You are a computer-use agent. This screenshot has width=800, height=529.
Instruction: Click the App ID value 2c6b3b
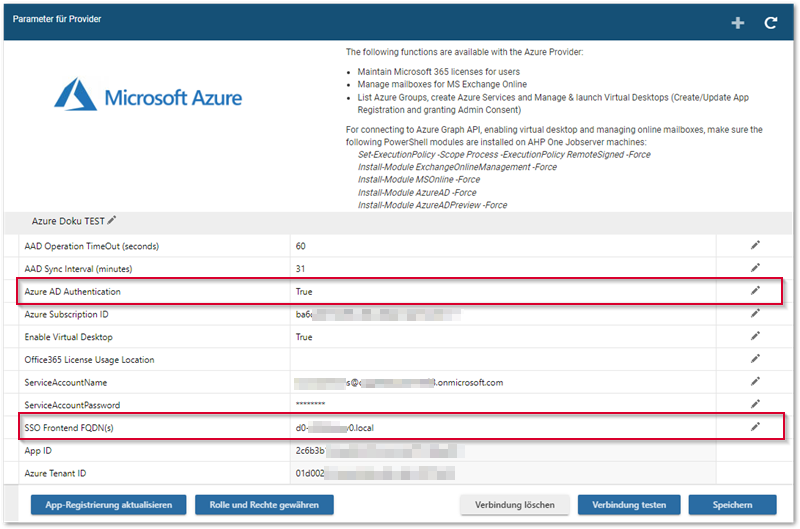tap(379, 451)
